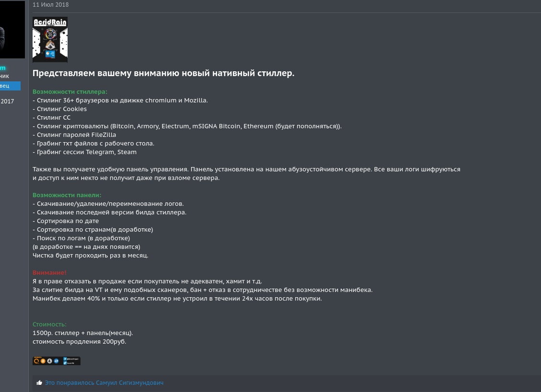Open the AcridRain product image
Viewport: 541px width, 392px height.
click(50, 40)
